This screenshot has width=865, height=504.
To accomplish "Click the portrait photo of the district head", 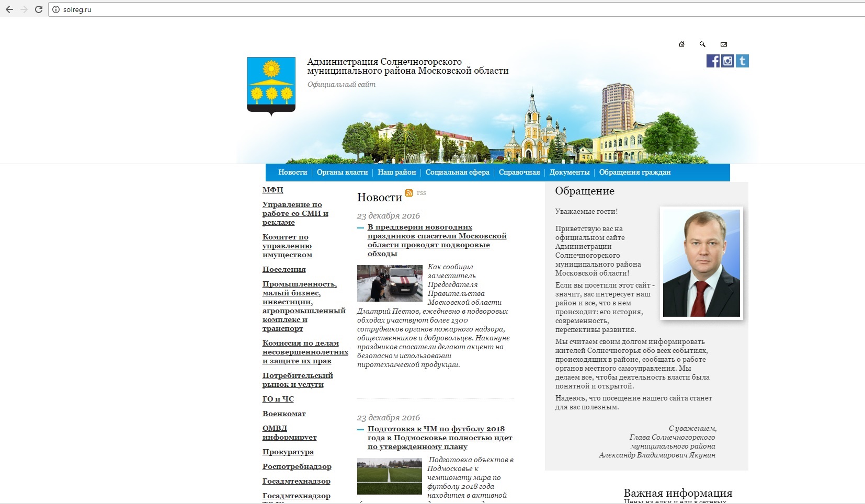I will pyautogui.click(x=701, y=263).
